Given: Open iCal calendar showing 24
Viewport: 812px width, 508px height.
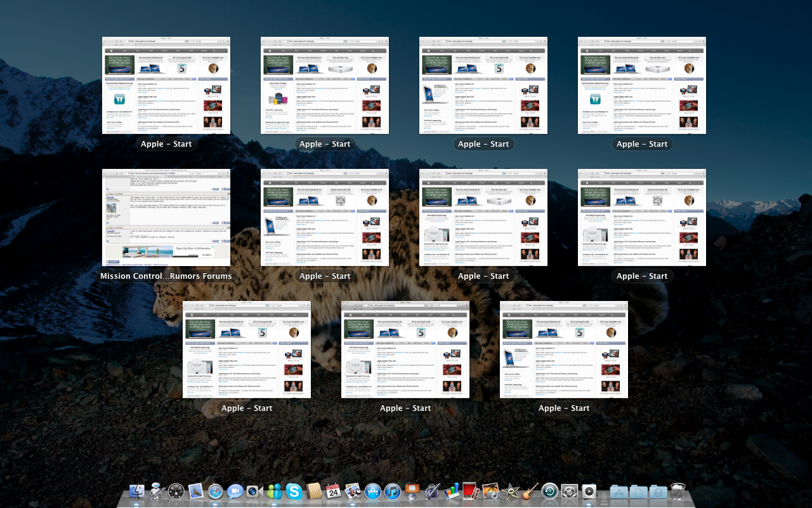Looking at the screenshot, I should point(334,491).
